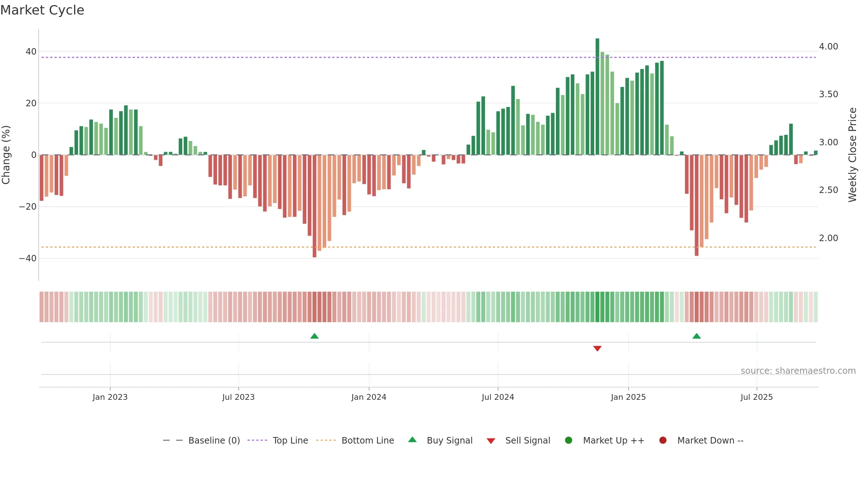Click the dark red circle icon in the legend
The width and height of the screenshot is (868, 488).
[x=663, y=440]
